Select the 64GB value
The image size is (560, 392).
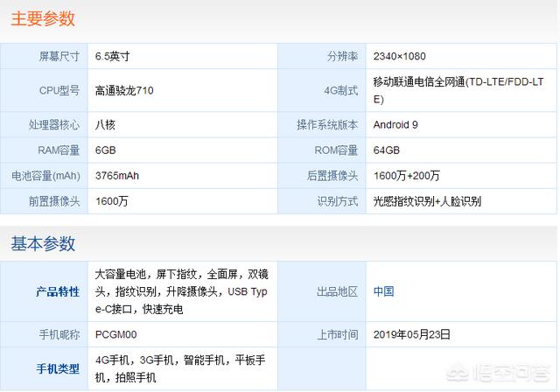click(387, 150)
